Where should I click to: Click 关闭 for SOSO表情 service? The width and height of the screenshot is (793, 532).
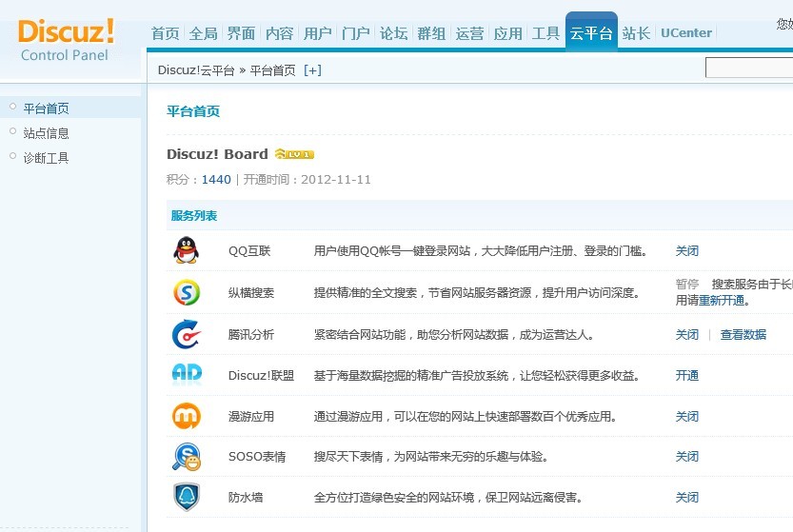pyautogui.click(x=686, y=456)
